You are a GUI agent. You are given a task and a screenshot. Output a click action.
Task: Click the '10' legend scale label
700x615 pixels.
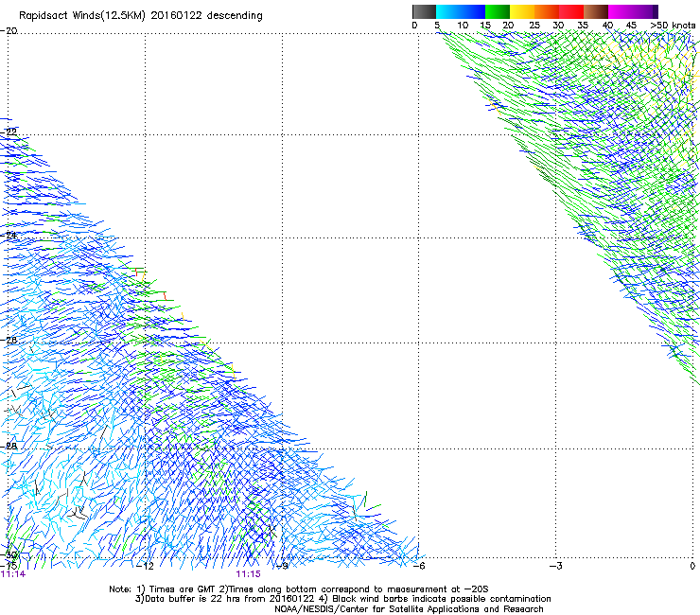(463, 26)
